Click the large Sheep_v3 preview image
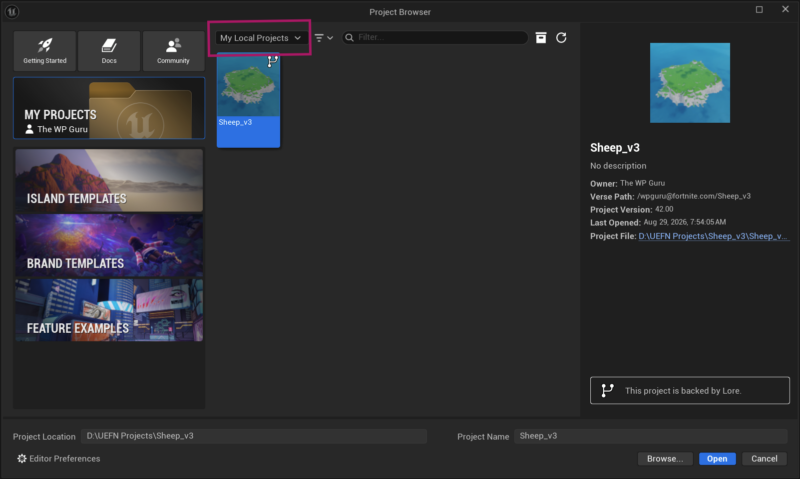800x479 pixels. click(x=690, y=83)
